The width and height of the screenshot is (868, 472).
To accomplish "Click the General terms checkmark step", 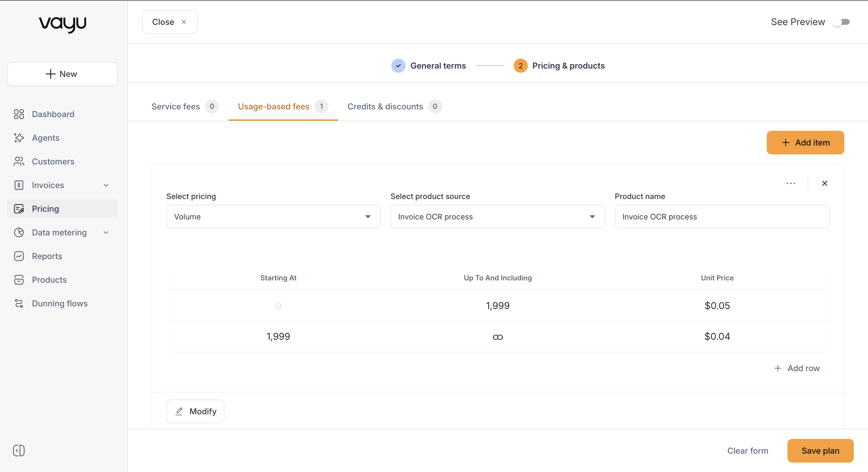I will (398, 66).
